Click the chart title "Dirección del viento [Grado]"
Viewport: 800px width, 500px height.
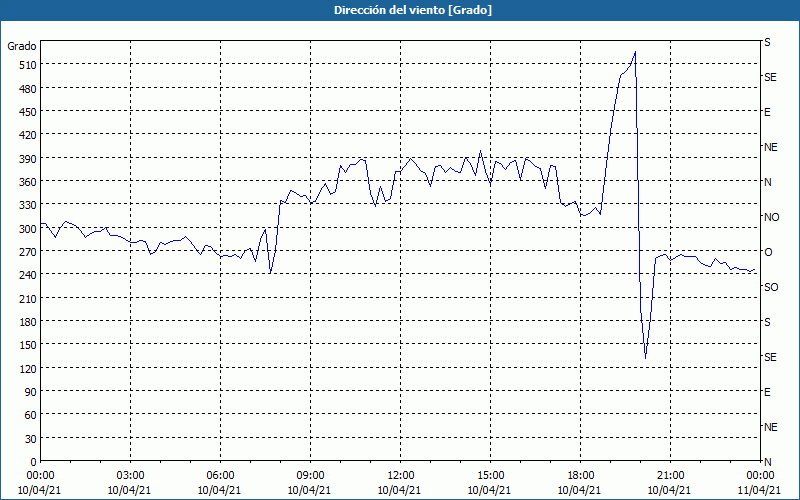(x=413, y=10)
